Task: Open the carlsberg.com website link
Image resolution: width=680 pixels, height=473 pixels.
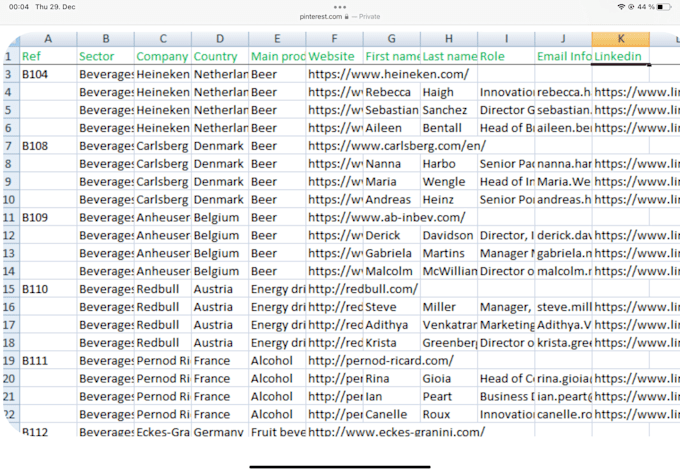Action: coord(396,145)
